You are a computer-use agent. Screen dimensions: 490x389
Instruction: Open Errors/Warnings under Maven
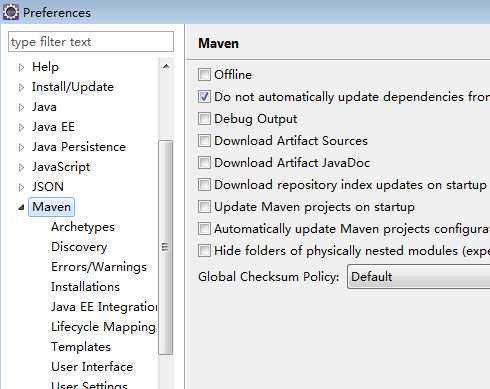(x=99, y=267)
